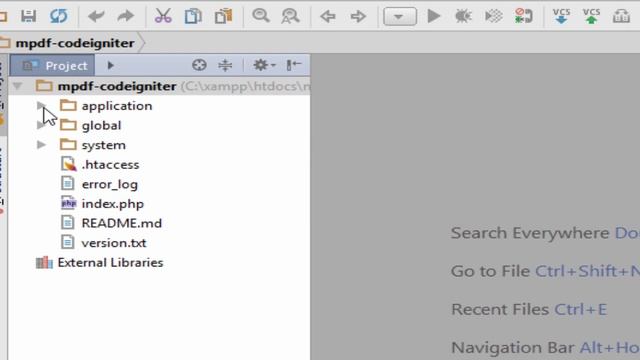Select the mpdf-codeigniter project root row
The image size is (640, 360).
point(159,86)
